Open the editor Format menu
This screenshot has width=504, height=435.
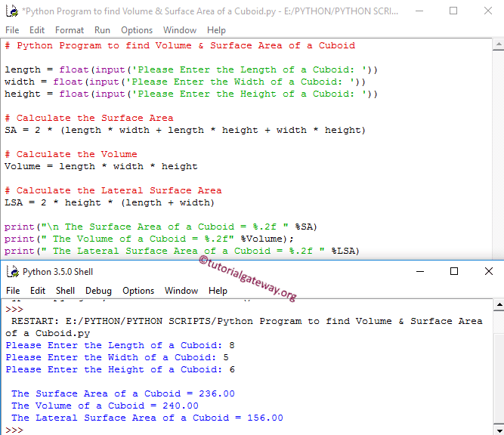point(70,30)
